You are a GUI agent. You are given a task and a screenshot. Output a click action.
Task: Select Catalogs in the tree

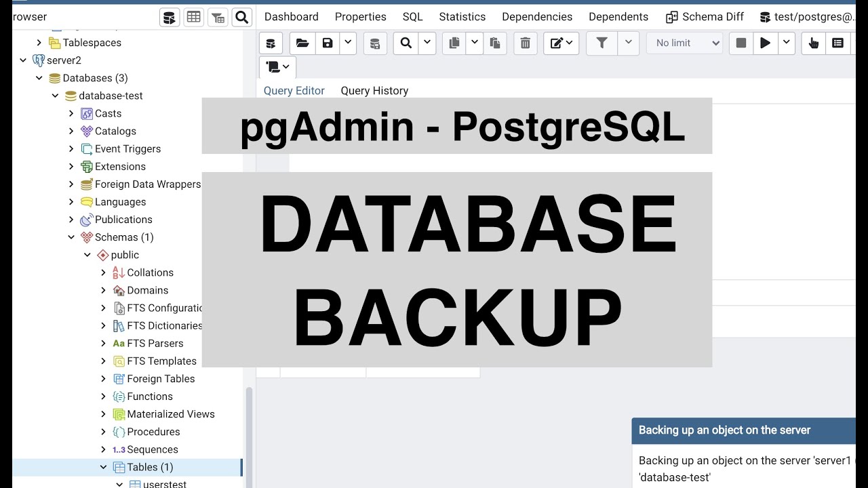click(115, 131)
